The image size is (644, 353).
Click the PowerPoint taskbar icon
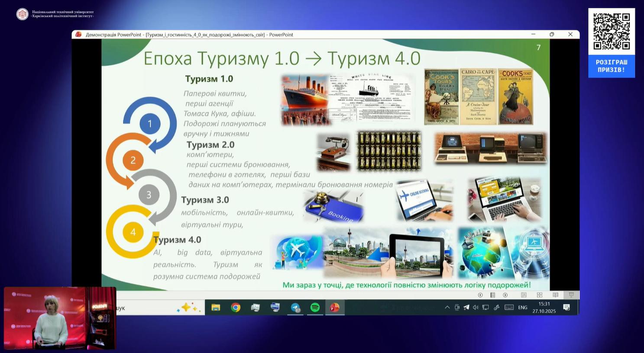(x=334, y=308)
